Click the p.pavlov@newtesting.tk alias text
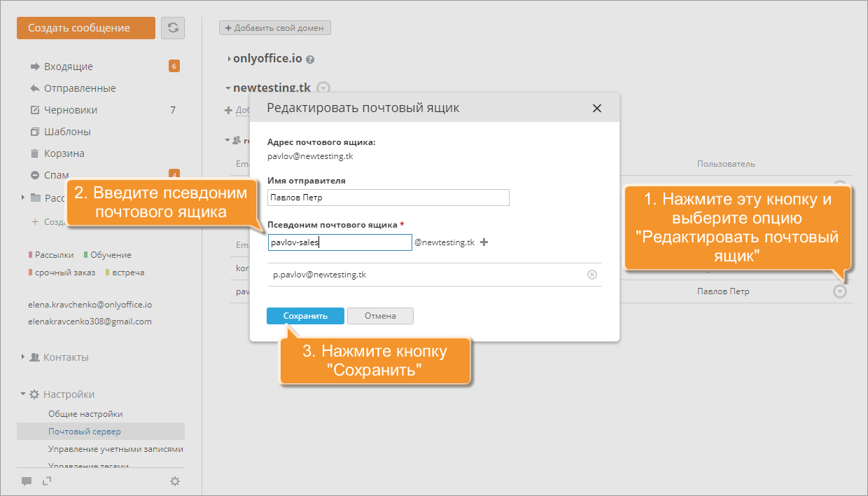 coord(319,275)
